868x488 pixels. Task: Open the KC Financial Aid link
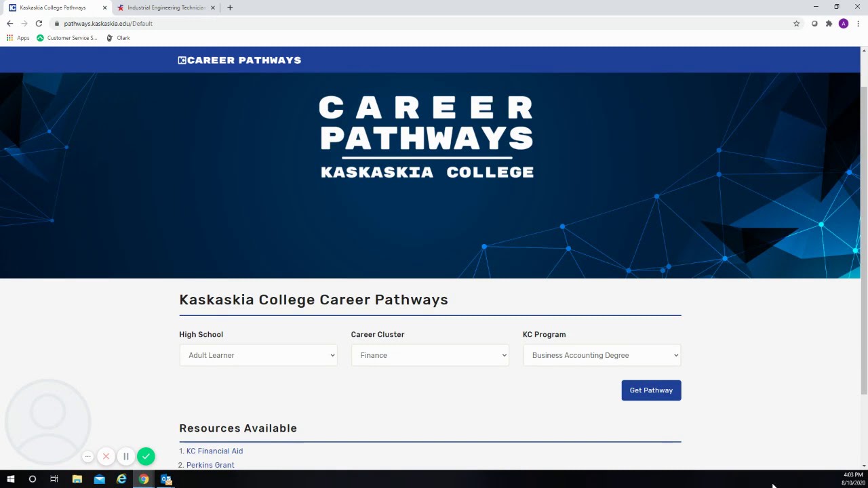click(x=214, y=451)
